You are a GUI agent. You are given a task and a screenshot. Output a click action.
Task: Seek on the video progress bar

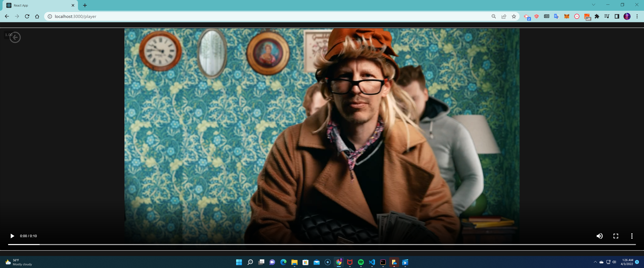[322, 244]
